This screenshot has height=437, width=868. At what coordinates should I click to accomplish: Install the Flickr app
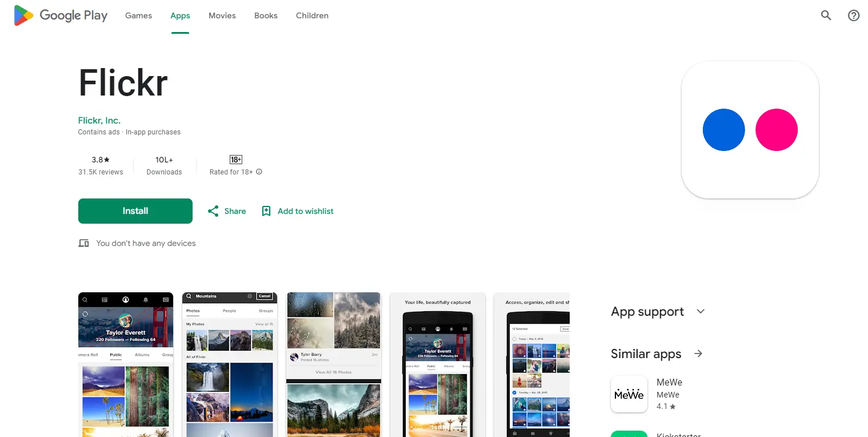tap(135, 211)
